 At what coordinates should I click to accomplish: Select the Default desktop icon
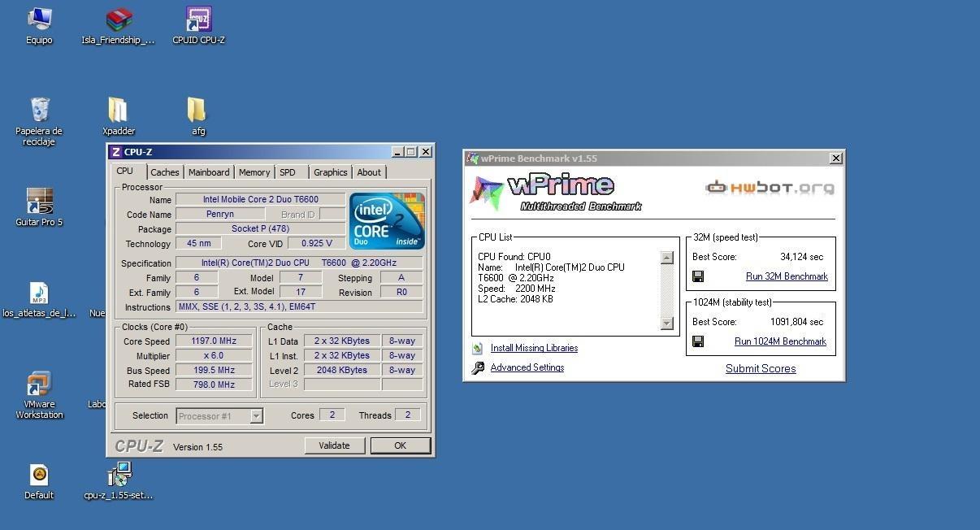coord(39,481)
